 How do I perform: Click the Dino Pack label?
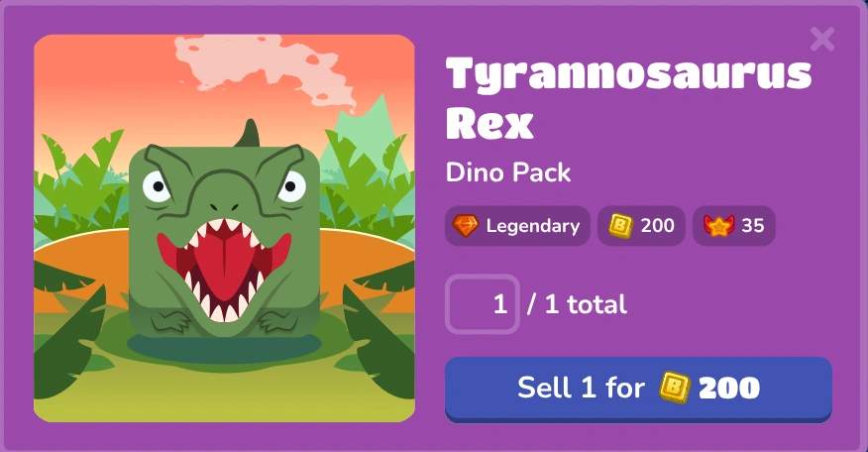click(508, 172)
